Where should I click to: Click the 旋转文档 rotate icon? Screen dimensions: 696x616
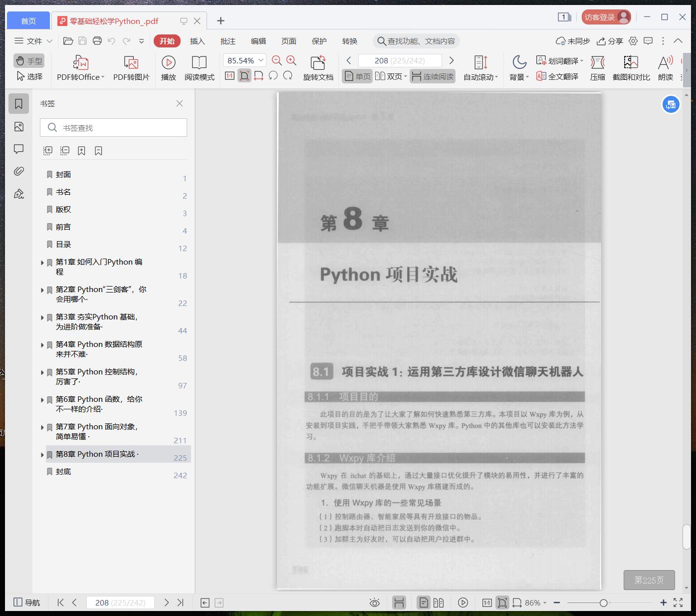pos(318,68)
